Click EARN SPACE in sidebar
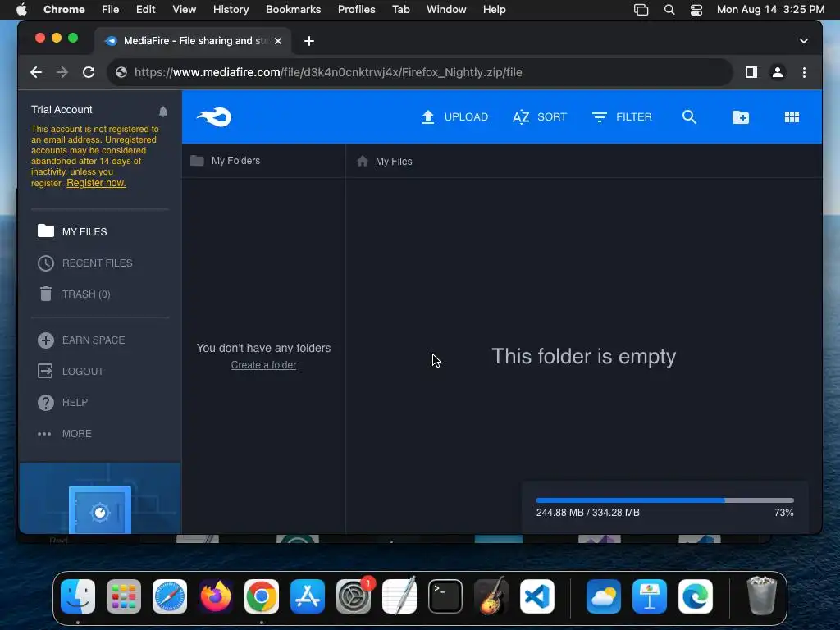Screen dimensions: 840x630 point(81,340)
